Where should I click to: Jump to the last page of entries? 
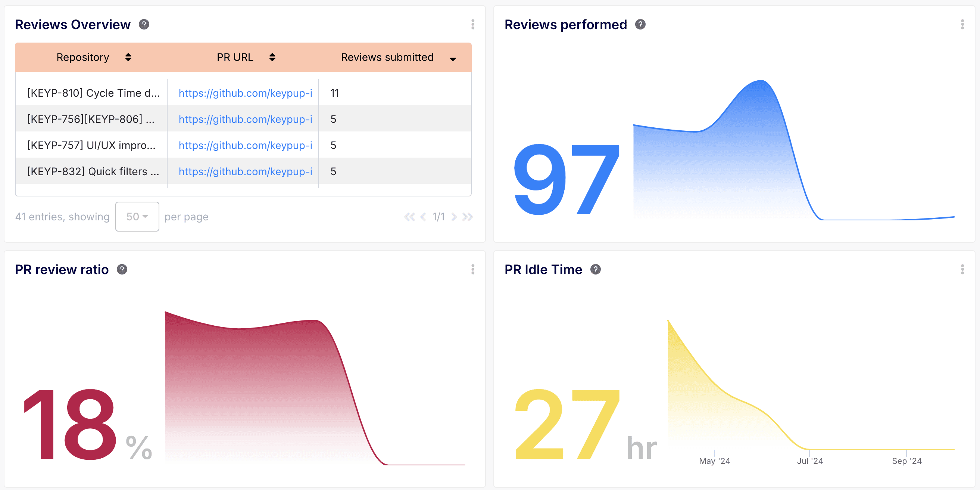[x=468, y=217]
